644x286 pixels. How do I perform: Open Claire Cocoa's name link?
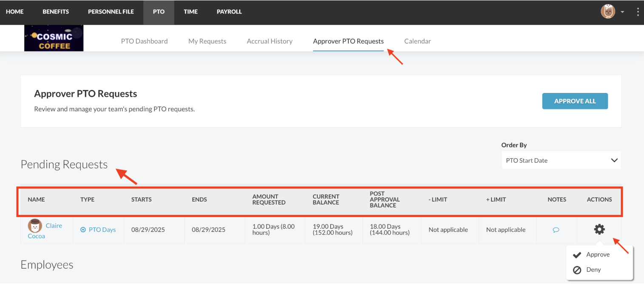(54, 226)
